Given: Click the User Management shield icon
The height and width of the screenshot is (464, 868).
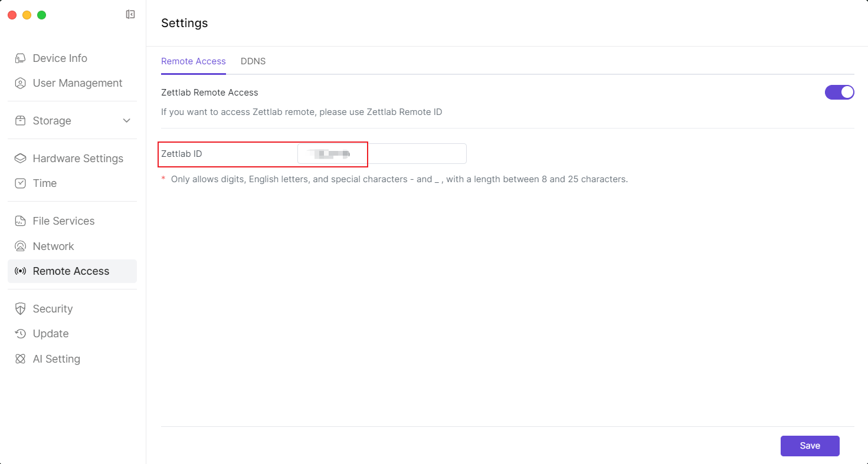Looking at the screenshot, I should click(21, 83).
